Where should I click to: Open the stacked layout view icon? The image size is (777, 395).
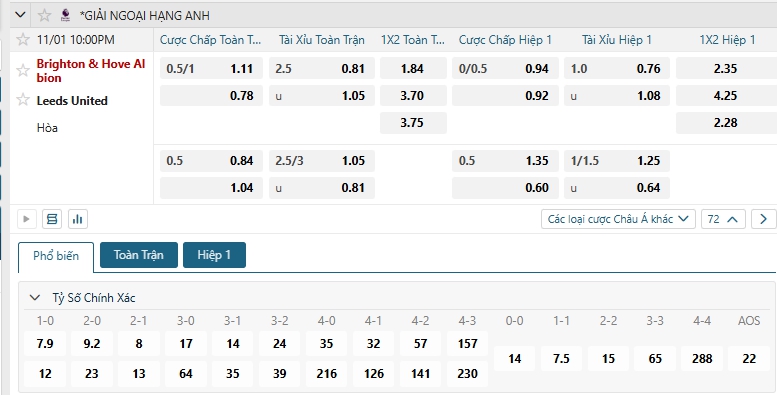pos(52,219)
